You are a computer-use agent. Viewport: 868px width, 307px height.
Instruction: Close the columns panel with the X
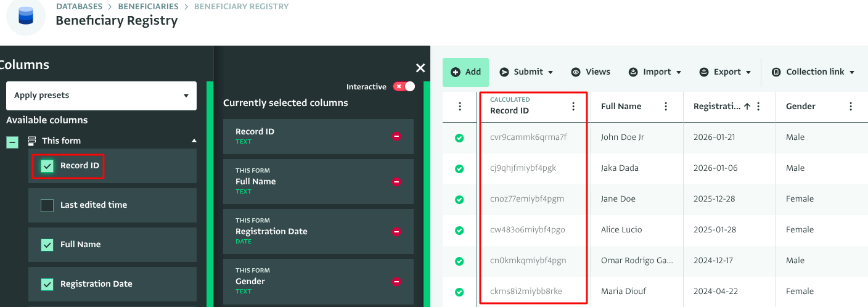pyautogui.click(x=420, y=68)
